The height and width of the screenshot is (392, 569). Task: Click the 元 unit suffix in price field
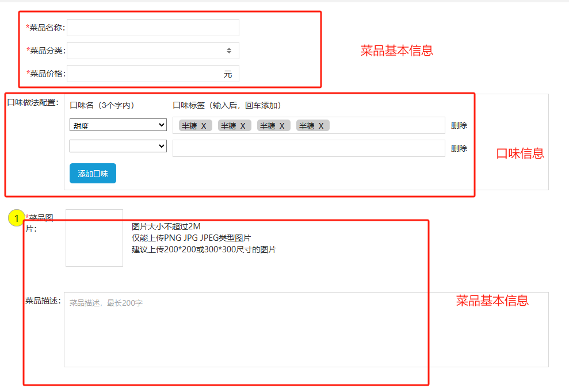228,74
